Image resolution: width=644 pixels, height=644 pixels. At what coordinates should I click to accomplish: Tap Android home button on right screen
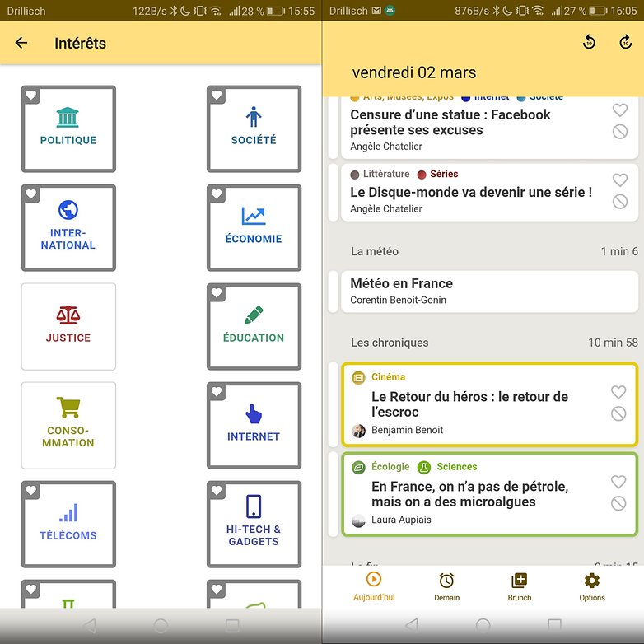pos(483,626)
